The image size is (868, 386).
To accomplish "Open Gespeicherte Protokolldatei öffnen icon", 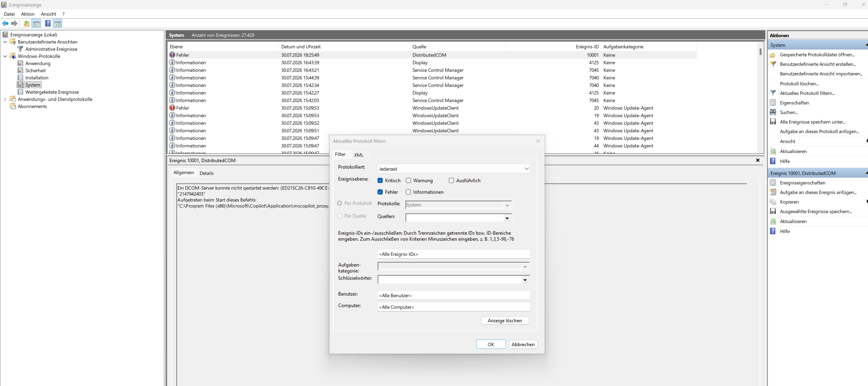I will 773,55.
